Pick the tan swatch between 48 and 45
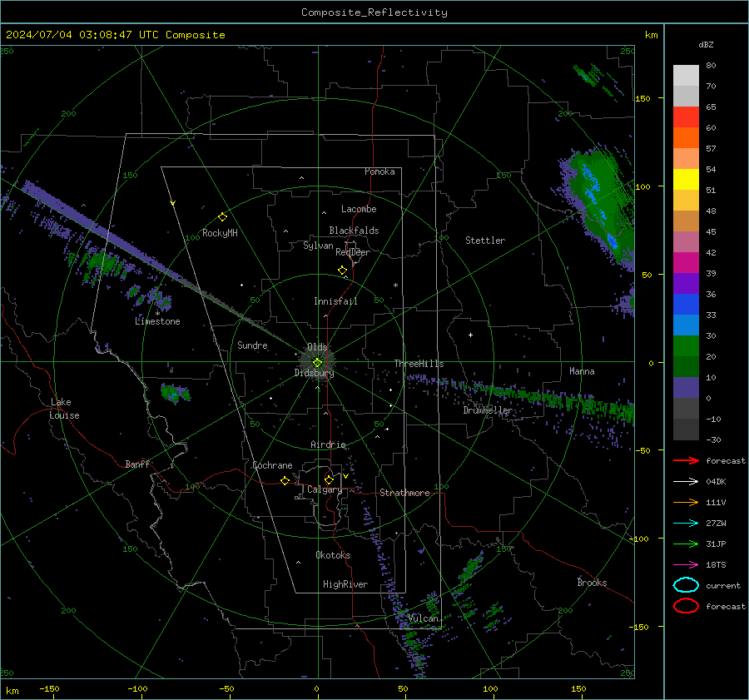749x700 pixels. [x=686, y=221]
